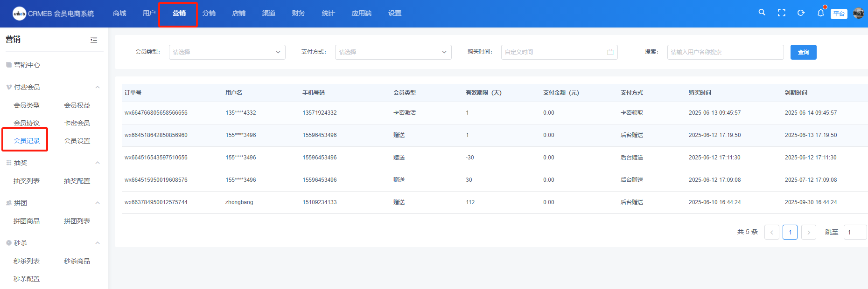The height and width of the screenshot is (289, 868).
Task: Open 秒杀列表 sidebar link
Action: pyautogui.click(x=27, y=261)
